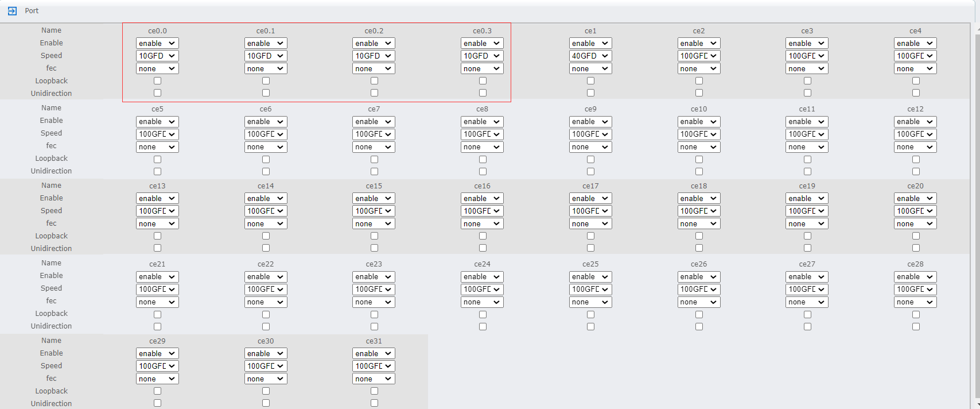Check Loopback for port ce15
The width and height of the screenshot is (980, 409).
tap(374, 236)
